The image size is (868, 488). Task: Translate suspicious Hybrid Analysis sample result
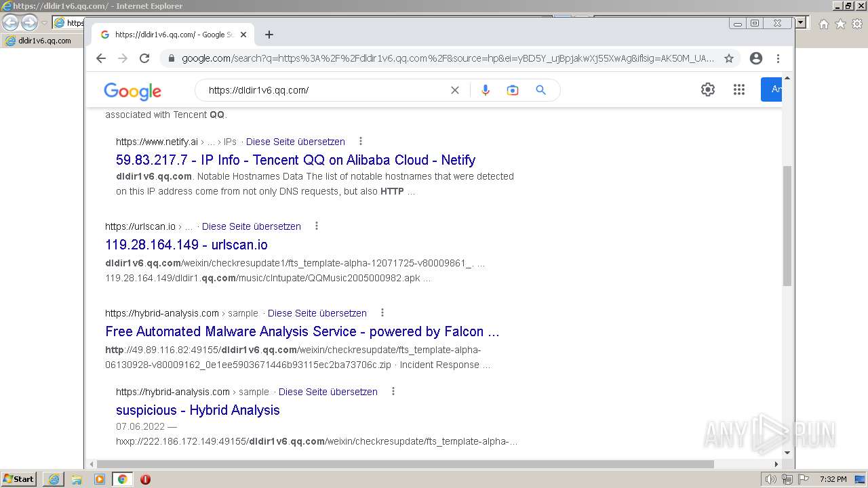(328, 392)
